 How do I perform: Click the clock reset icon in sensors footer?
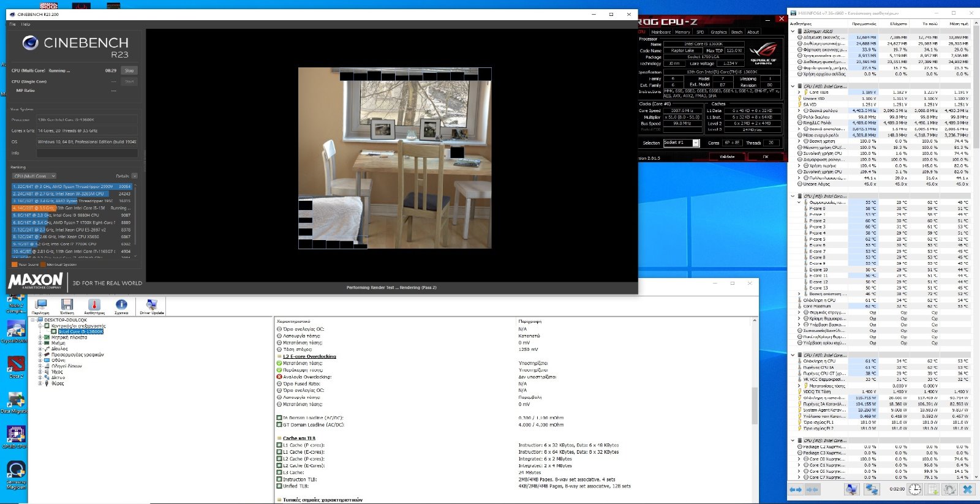914,489
